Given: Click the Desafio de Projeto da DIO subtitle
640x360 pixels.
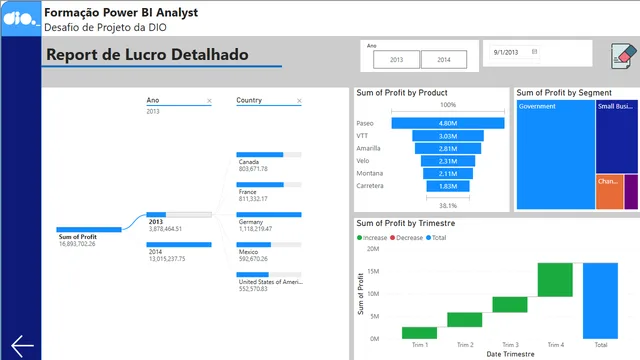Looking at the screenshot, I should [x=105, y=27].
